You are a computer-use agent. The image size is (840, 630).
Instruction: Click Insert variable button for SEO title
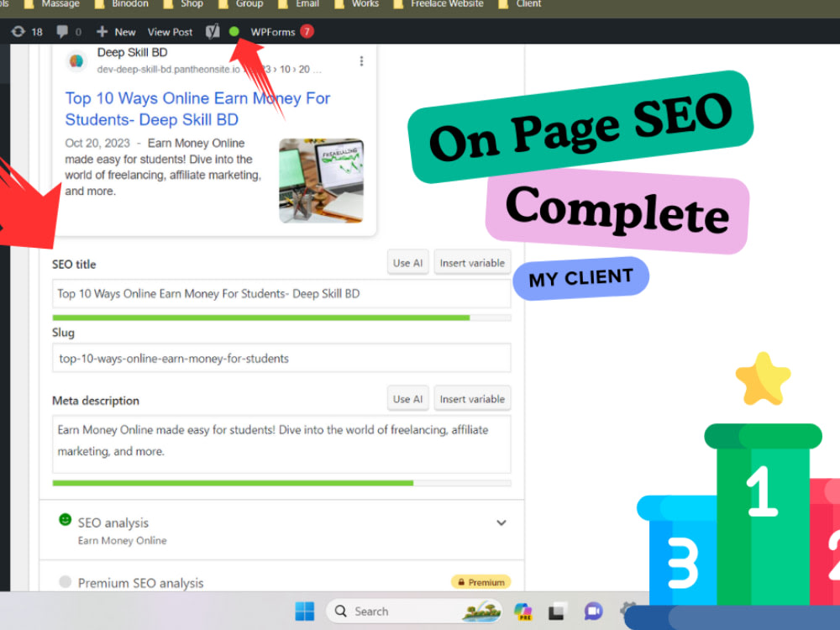472,263
